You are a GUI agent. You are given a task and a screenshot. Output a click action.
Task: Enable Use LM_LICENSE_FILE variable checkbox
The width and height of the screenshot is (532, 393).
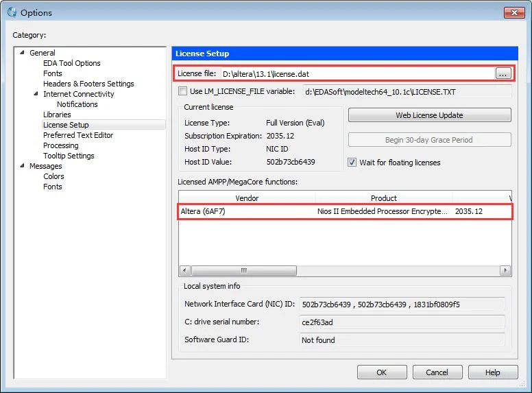[182, 91]
